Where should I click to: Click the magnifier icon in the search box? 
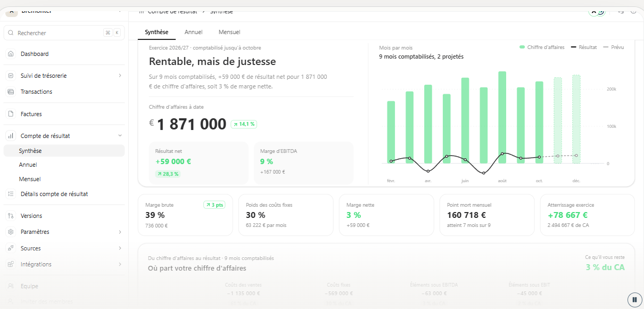11,33
